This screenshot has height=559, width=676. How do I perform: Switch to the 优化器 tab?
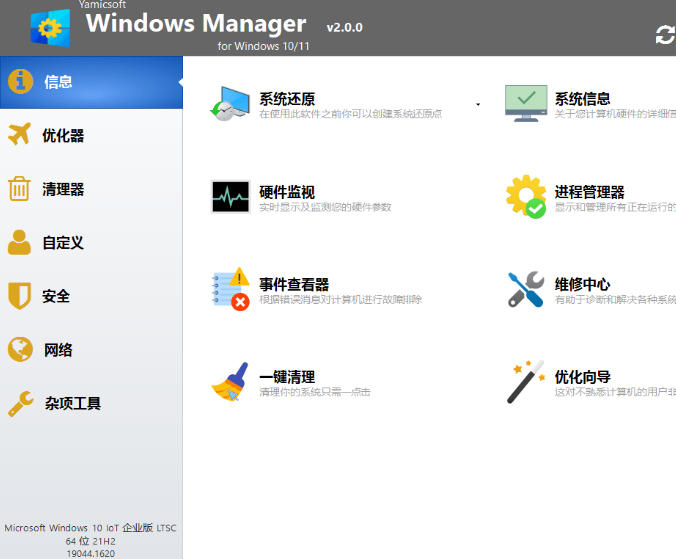click(x=63, y=135)
